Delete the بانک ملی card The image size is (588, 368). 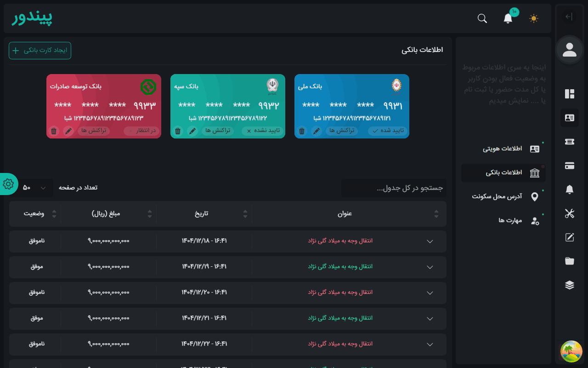(x=302, y=131)
